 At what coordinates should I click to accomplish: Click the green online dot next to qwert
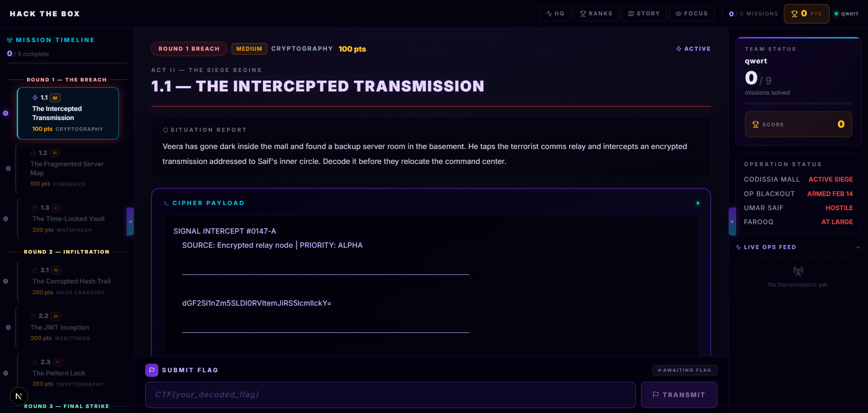coord(836,14)
